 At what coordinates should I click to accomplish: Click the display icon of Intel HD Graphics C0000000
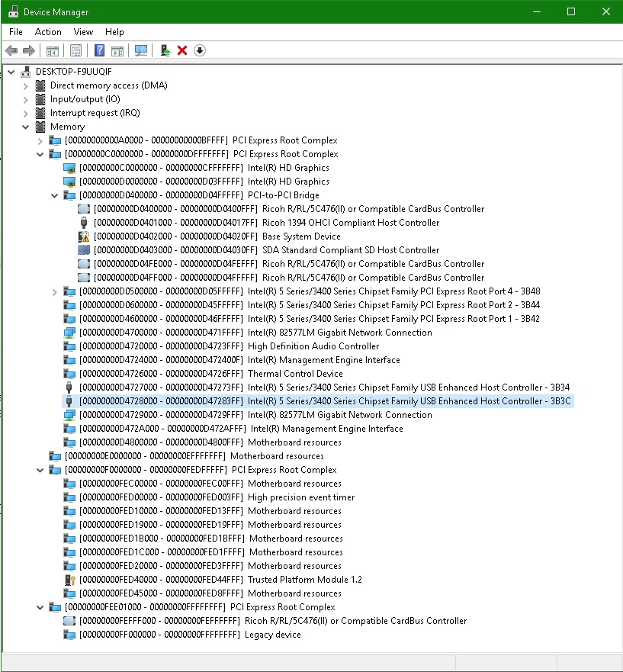69,168
